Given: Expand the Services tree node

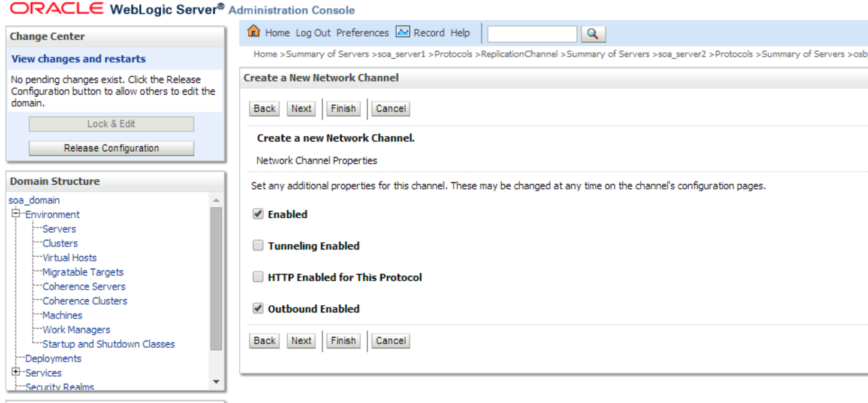Looking at the screenshot, I should click(x=16, y=372).
